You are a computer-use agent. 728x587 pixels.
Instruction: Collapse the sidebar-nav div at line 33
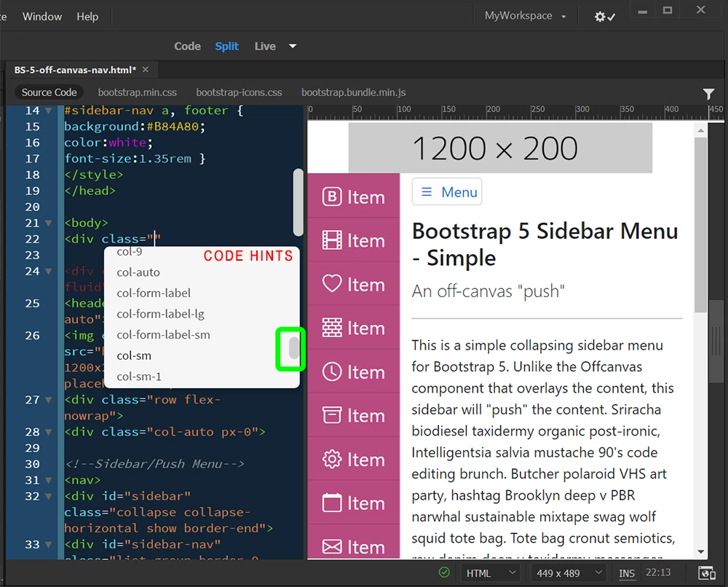point(48,544)
